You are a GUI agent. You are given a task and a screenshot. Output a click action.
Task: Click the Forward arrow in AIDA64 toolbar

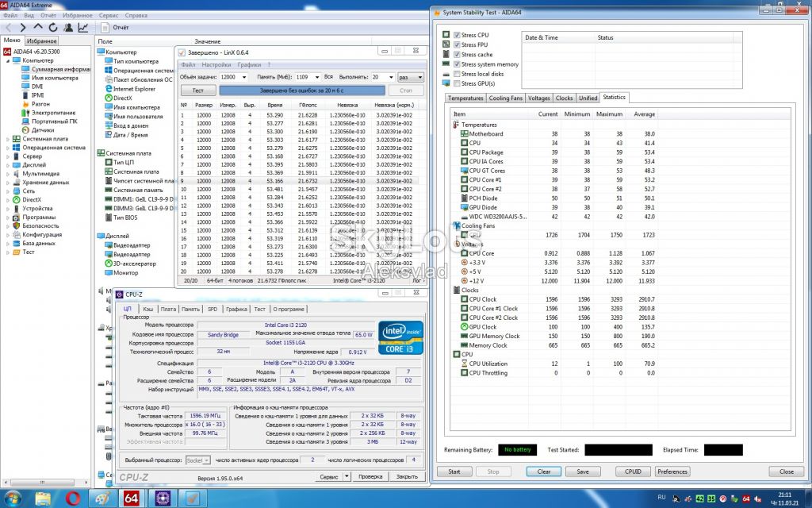(x=23, y=28)
